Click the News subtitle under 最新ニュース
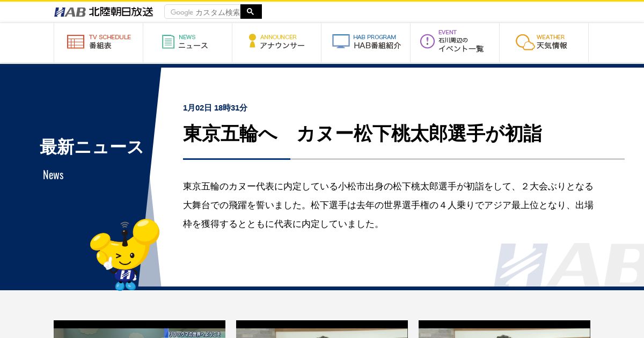Image resolution: width=644 pixels, height=338 pixels. (53, 175)
